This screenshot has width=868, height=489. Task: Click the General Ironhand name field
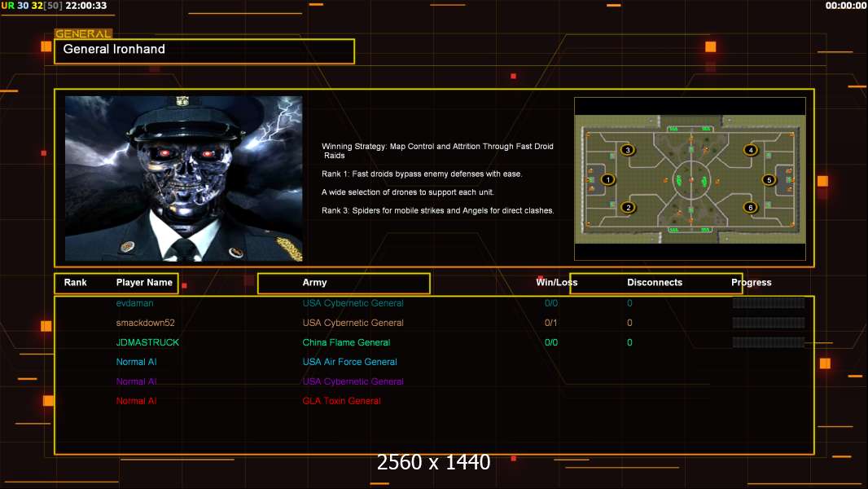204,51
